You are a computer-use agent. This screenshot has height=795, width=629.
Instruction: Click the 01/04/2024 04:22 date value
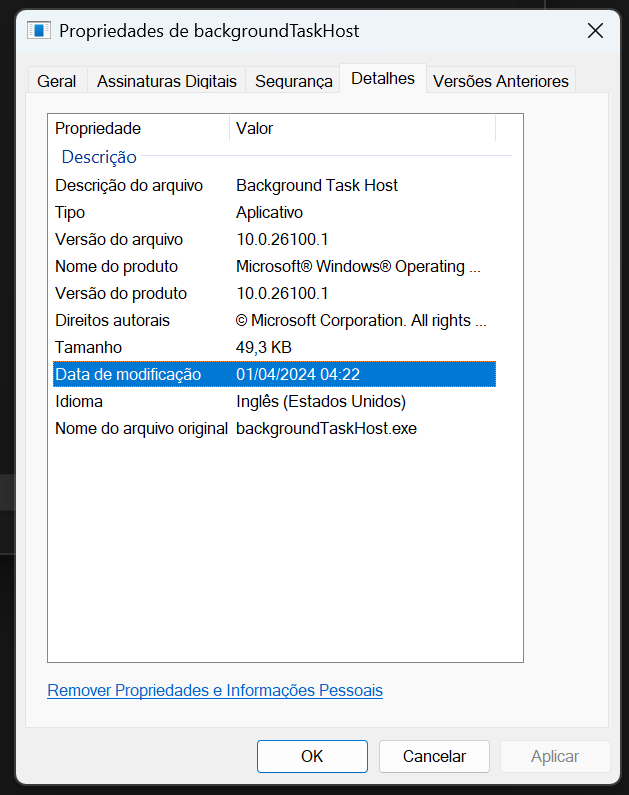tap(298, 374)
